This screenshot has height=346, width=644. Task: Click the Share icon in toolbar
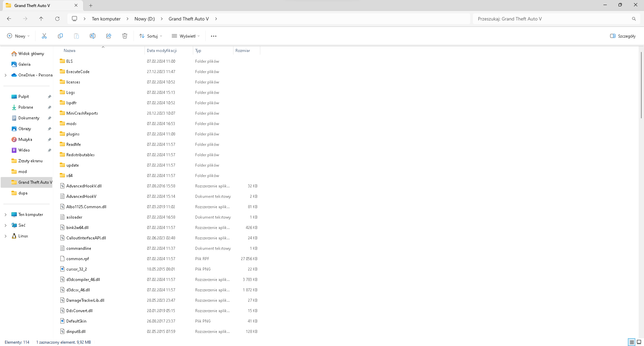[109, 36]
